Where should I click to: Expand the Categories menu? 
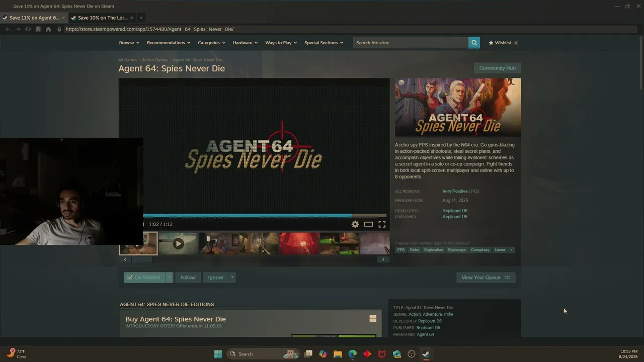pyautogui.click(x=211, y=43)
